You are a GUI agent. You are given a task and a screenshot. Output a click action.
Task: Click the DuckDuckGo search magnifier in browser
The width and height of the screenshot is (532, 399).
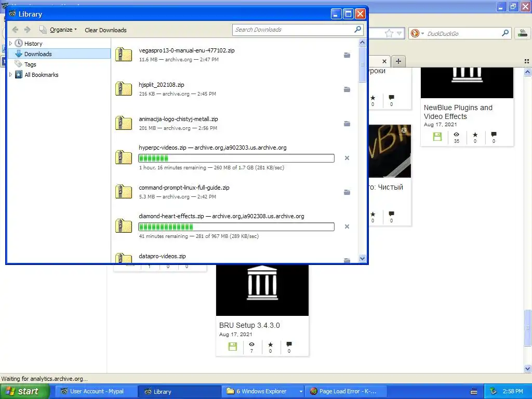[x=505, y=33]
